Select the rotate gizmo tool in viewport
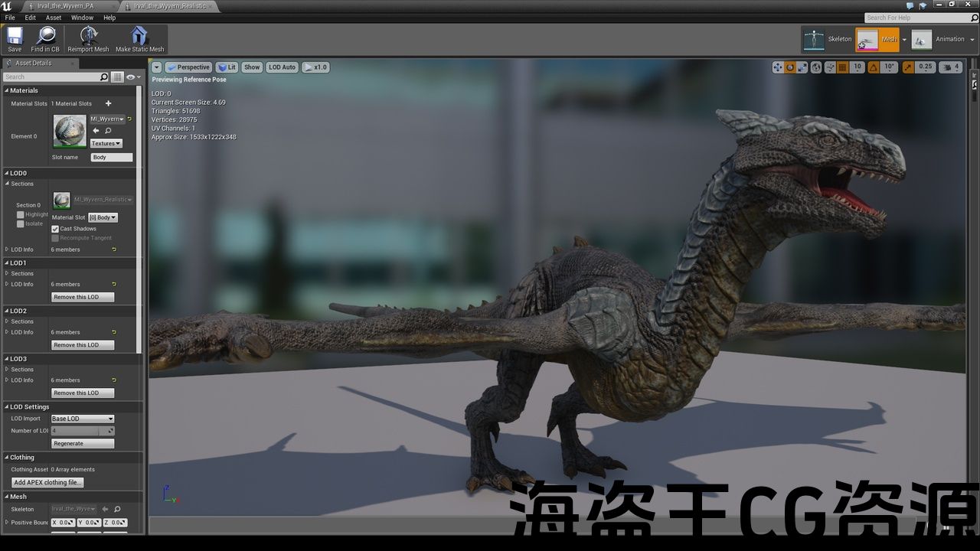980x551 pixels. pos(790,67)
